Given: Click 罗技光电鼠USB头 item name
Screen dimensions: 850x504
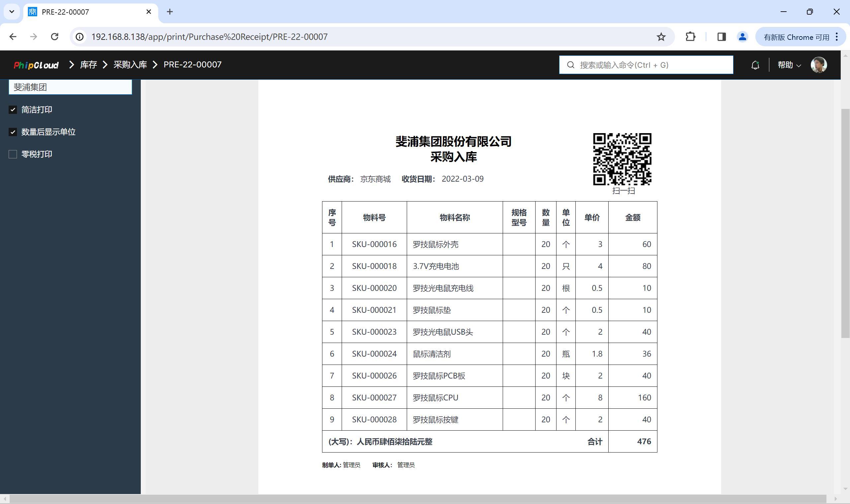Looking at the screenshot, I should coord(443,332).
